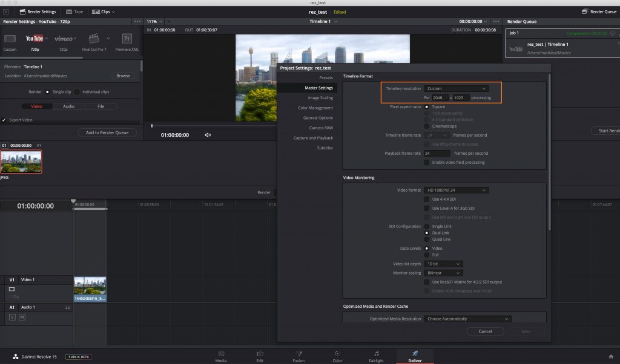This screenshot has height=364, width=620.
Task: Switch to the Edit page icon
Action: pos(260,353)
